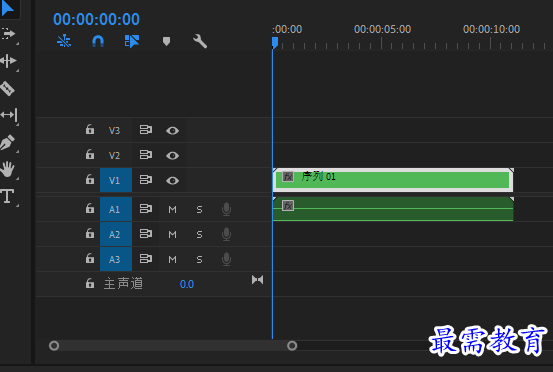Enable voice-over record on A3
Screen dimensions: 553x372
[x=226, y=259]
